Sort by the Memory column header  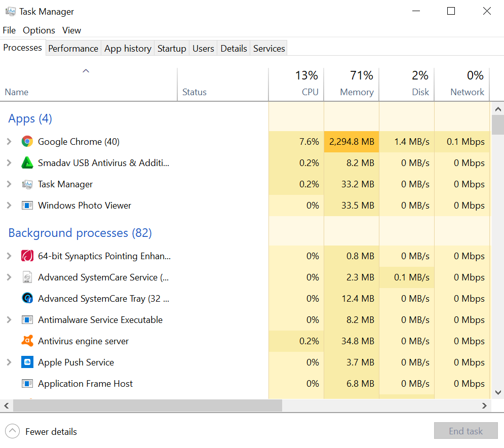click(x=352, y=84)
